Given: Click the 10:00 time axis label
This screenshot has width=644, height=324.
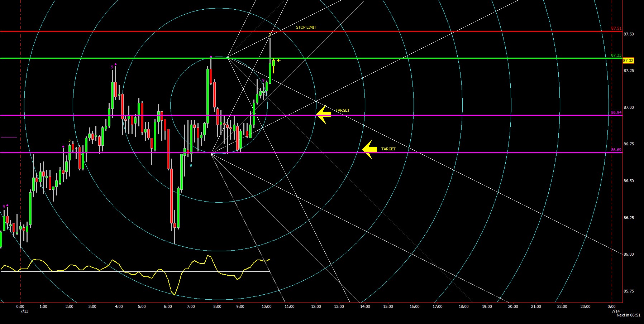Looking at the screenshot, I should coord(266,306).
